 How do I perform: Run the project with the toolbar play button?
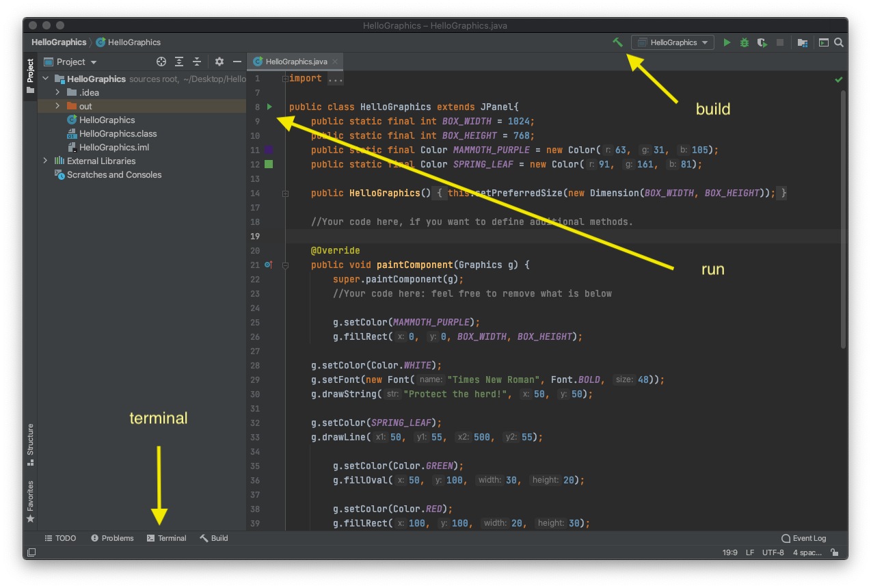tap(727, 42)
